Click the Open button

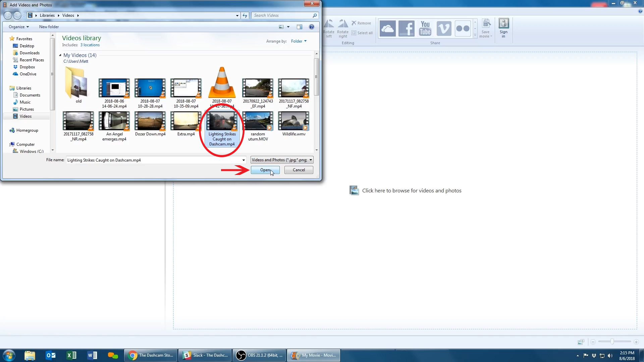tap(265, 170)
